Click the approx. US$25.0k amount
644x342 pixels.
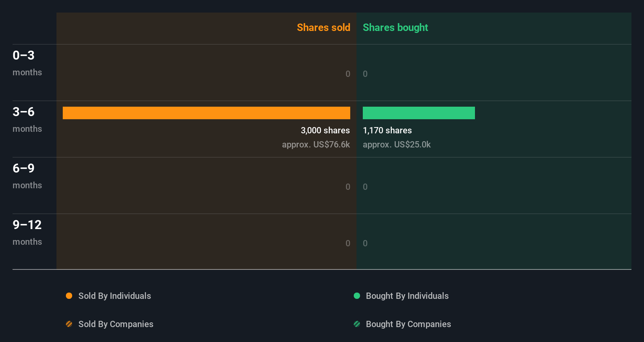(x=397, y=144)
